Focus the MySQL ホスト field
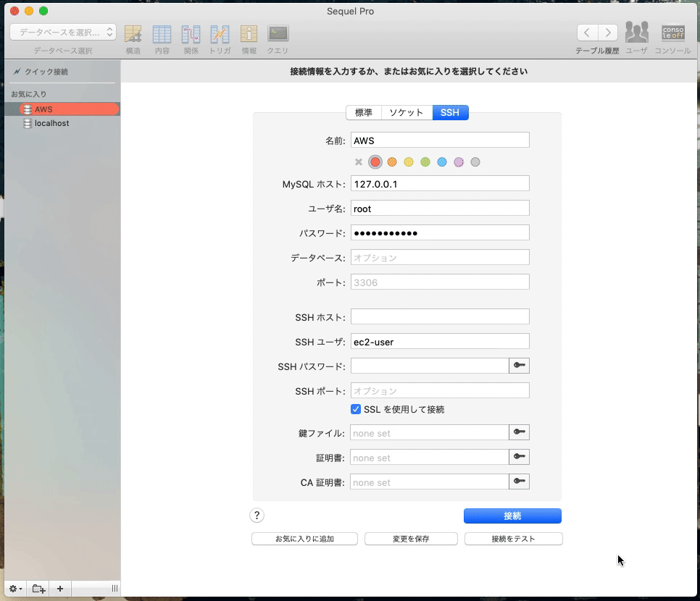 click(x=440, y=183)
